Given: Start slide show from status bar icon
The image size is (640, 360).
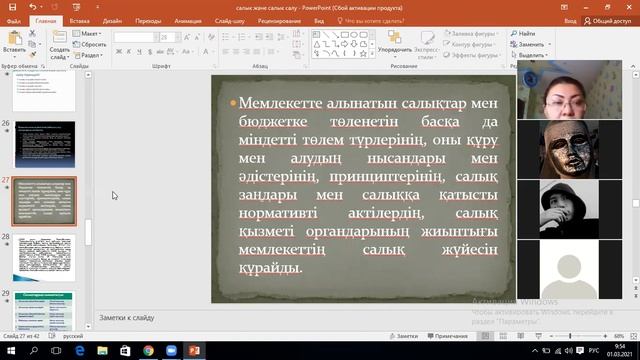Looking at the screenshot, I should pos(539,336).
